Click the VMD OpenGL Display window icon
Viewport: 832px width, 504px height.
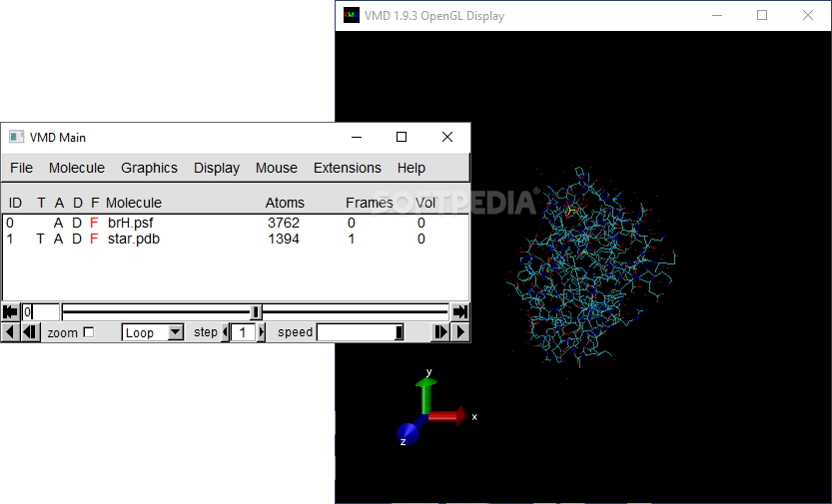[352, 15]
